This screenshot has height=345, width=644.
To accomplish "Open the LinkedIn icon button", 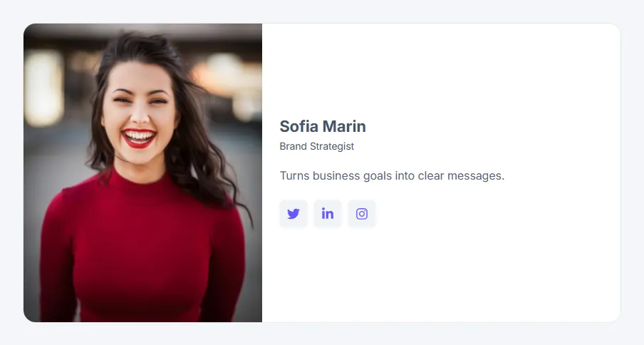I will 327,214.
